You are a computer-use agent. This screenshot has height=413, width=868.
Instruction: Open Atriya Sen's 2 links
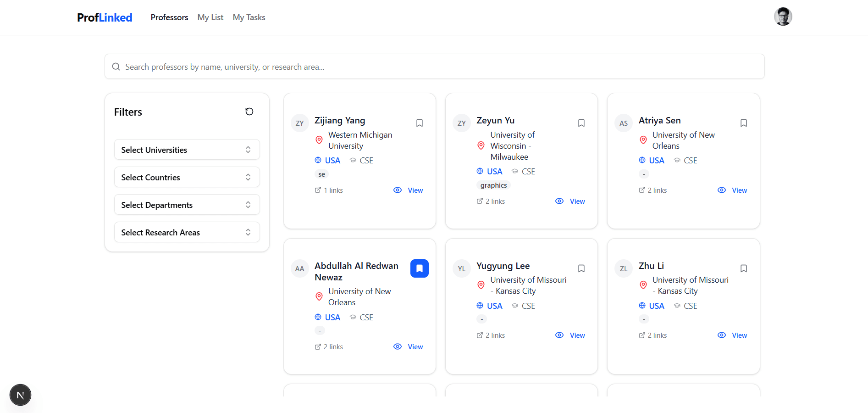[x=653, y=190]
